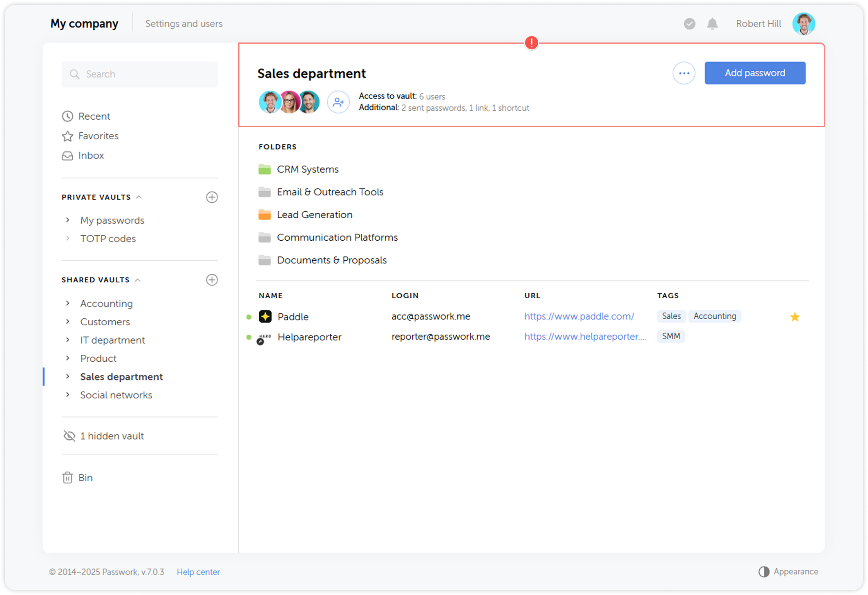Toggle the favorite star on Paddle row
Viewport: 868px width, 595px height.
[794, 317]
